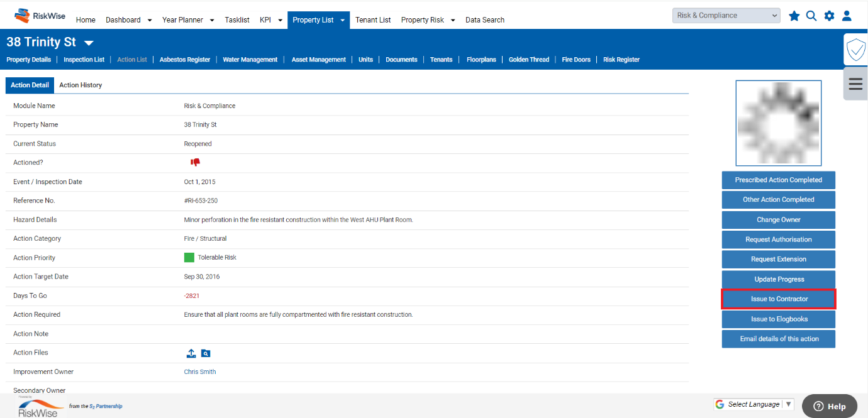Open search using the magnifier icon
The height and width of the screenshot is (418, 868).
811,16
